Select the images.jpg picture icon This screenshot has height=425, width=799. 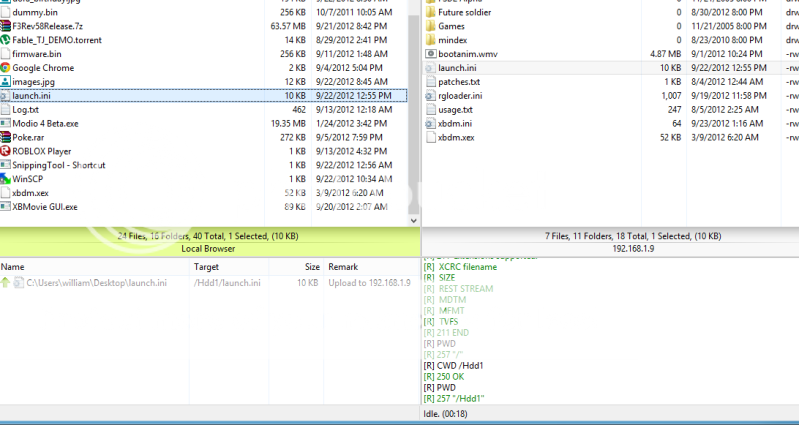click(x=6, y=82)
